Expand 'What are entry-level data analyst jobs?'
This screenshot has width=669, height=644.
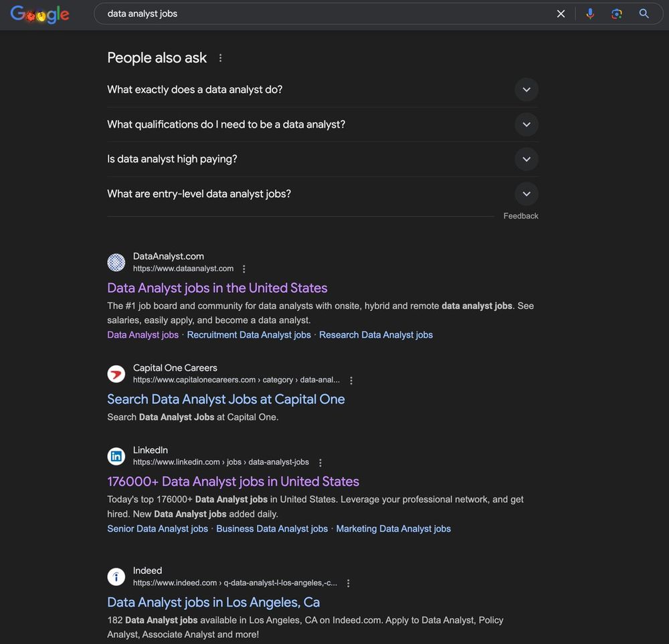pos(322,194)
